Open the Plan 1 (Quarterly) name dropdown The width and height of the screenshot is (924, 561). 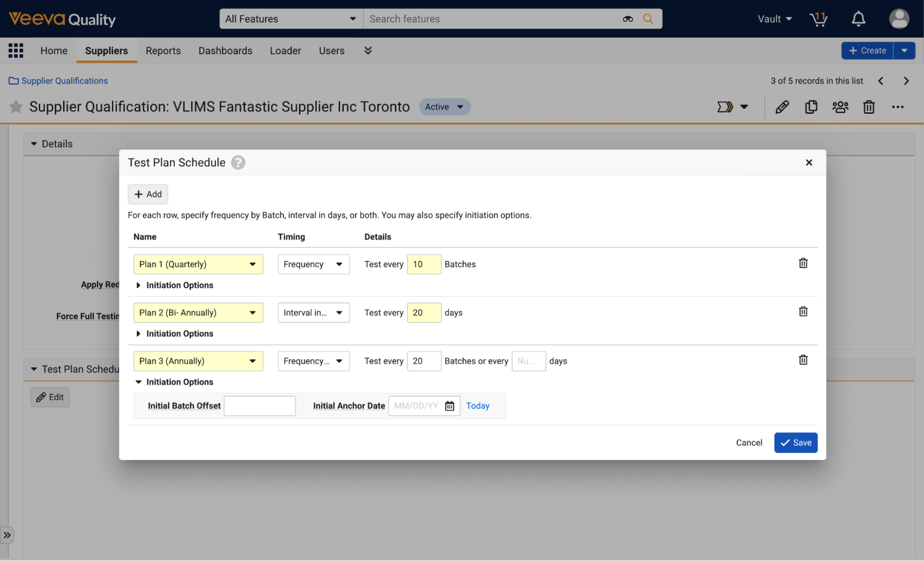[198, 264]
